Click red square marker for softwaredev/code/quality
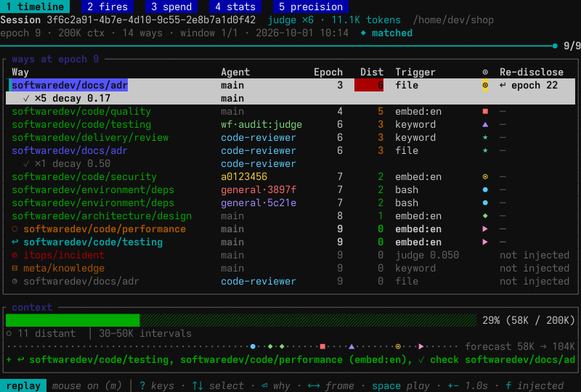This screenshot has height=392, width=581. coord(485,111)
